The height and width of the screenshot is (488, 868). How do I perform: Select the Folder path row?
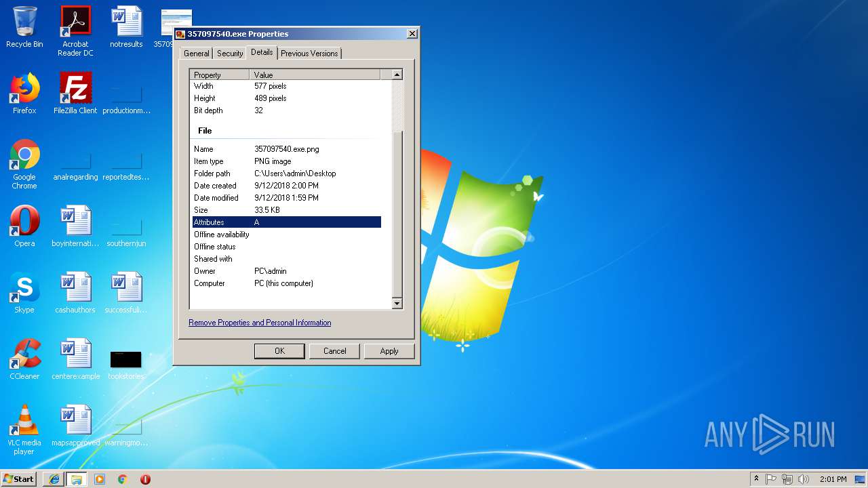(285, 174)
